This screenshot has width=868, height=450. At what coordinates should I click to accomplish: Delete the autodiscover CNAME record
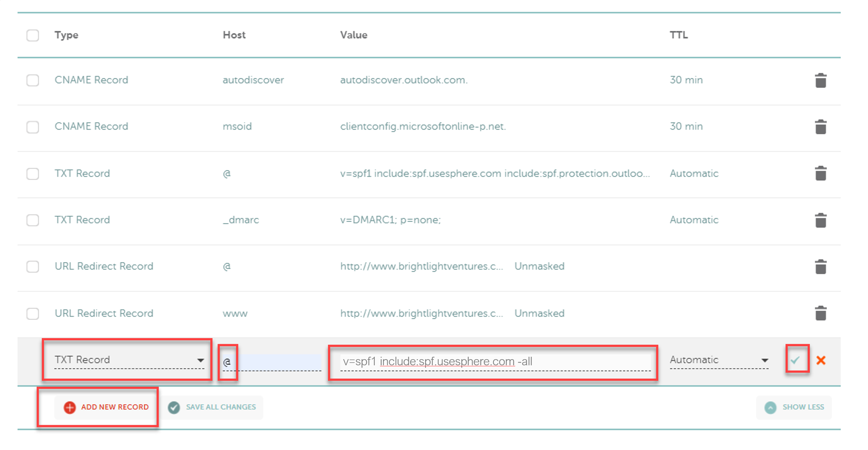821,80
